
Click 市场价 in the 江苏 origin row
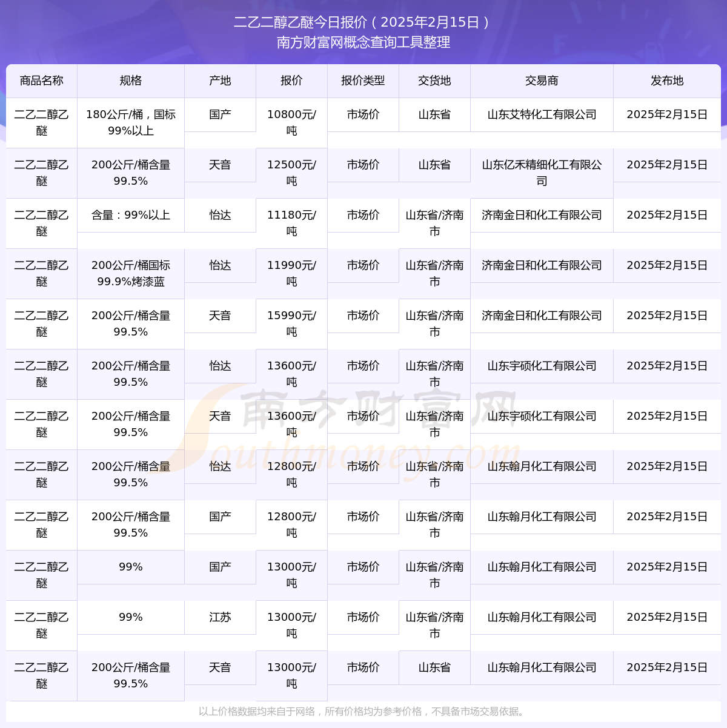click(363, 617)
